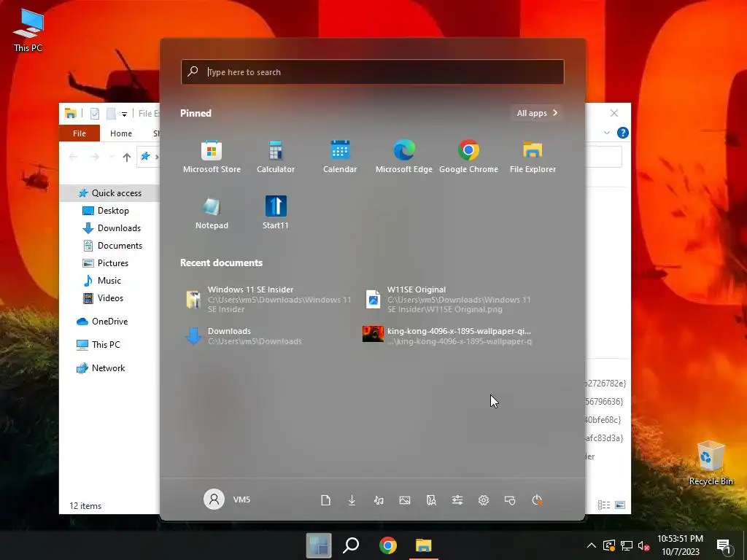
Task: Open the pinned Calendar app
Action: 340,157
